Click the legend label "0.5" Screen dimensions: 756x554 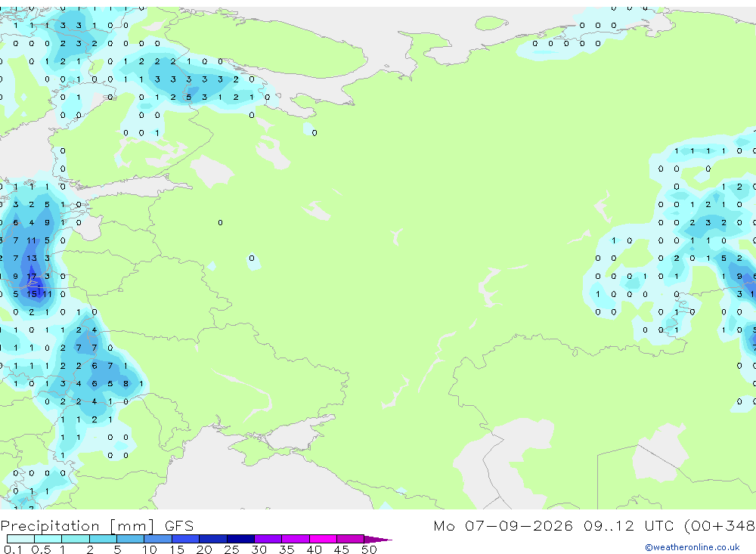click(x=41, y=549)
